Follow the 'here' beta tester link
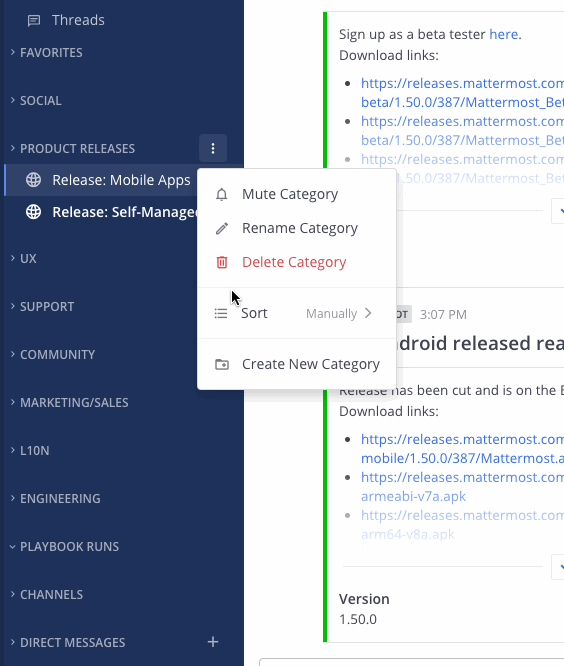This screenshot has height=666, width=564. pyautogui.click(x=504, y=34)
